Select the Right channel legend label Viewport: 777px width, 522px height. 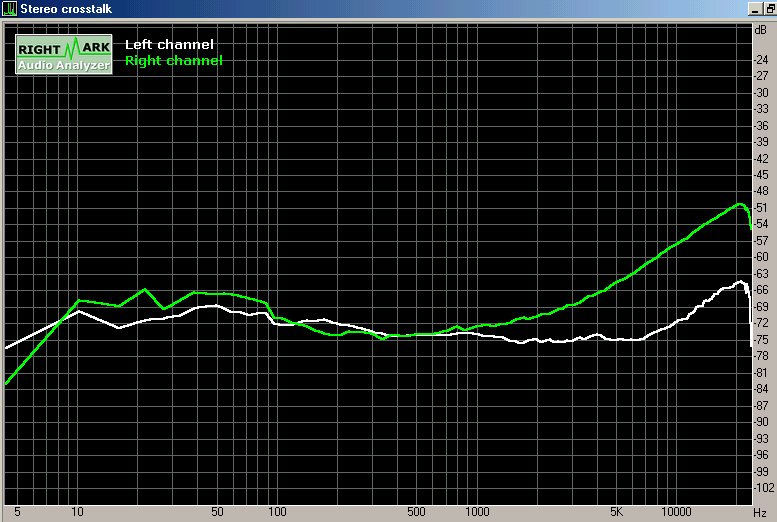(x=174, y=60)
